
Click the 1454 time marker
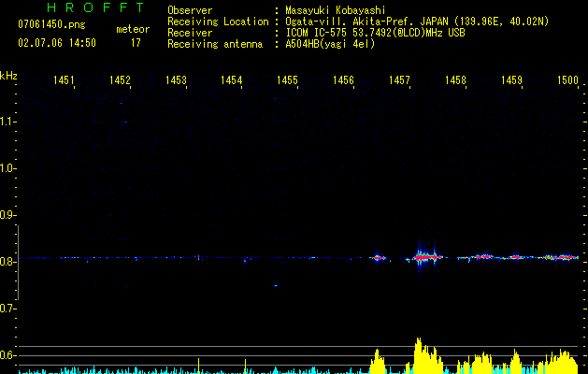point(232,80)
